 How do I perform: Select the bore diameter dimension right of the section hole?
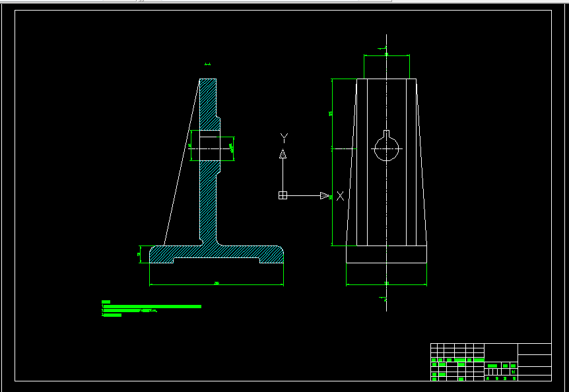(232, 148)
